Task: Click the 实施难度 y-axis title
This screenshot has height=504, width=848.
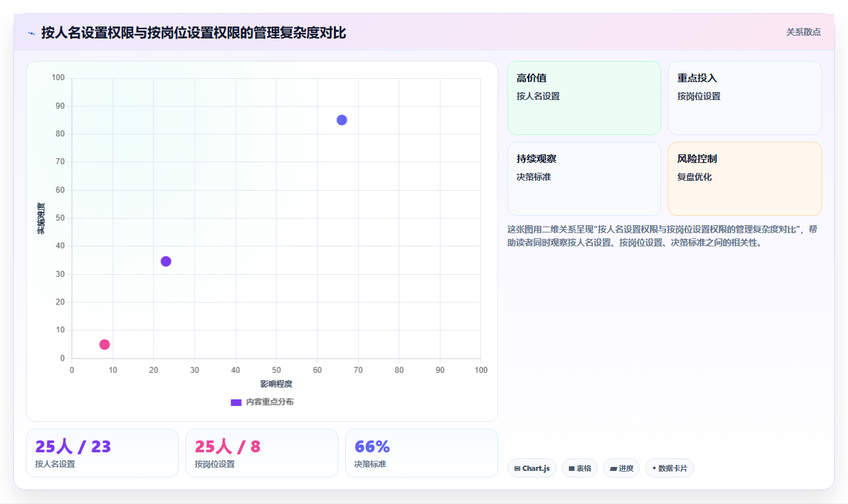Action: click(x=41, y=218)
